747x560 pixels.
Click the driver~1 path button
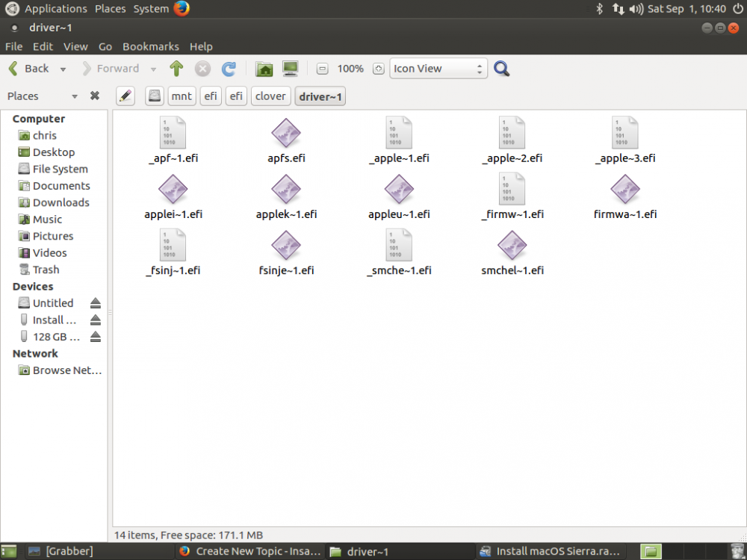click(x=320, y=96)
